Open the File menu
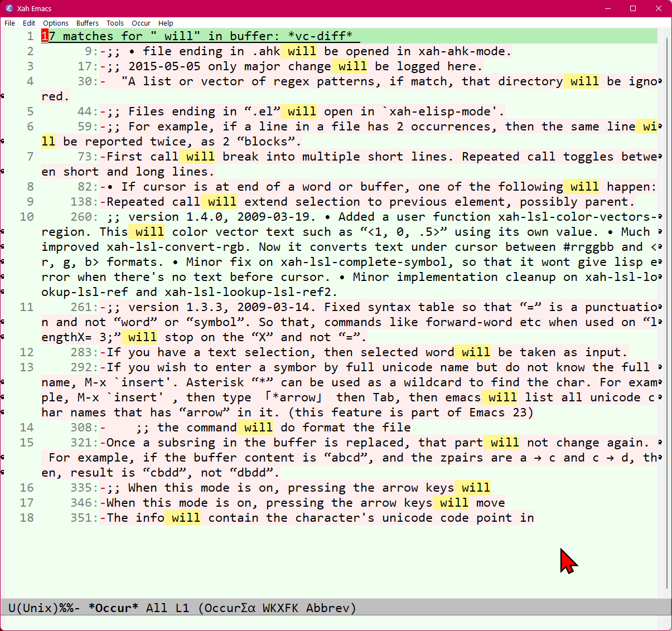The image size is (672, 631). click(x=9, y=23)
